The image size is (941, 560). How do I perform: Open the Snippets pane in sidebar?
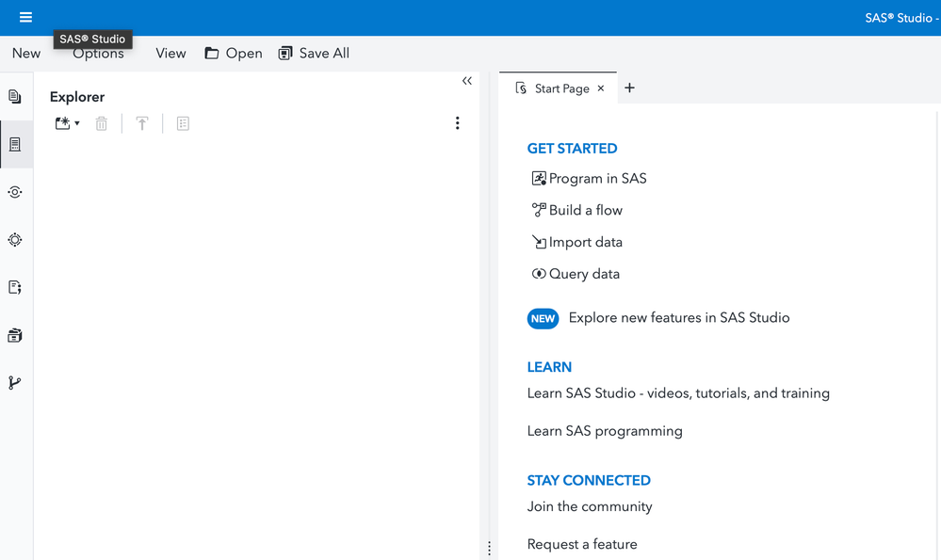tap(15, 287)
